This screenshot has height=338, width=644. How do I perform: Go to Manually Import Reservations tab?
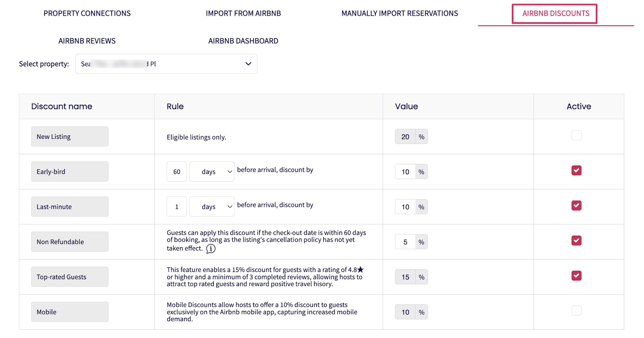click(400, 13)
